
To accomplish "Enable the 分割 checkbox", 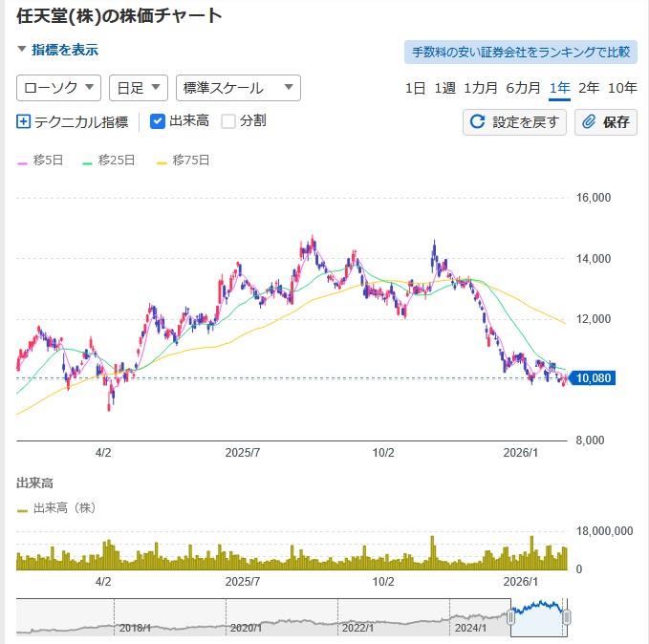I will point(228,121).
